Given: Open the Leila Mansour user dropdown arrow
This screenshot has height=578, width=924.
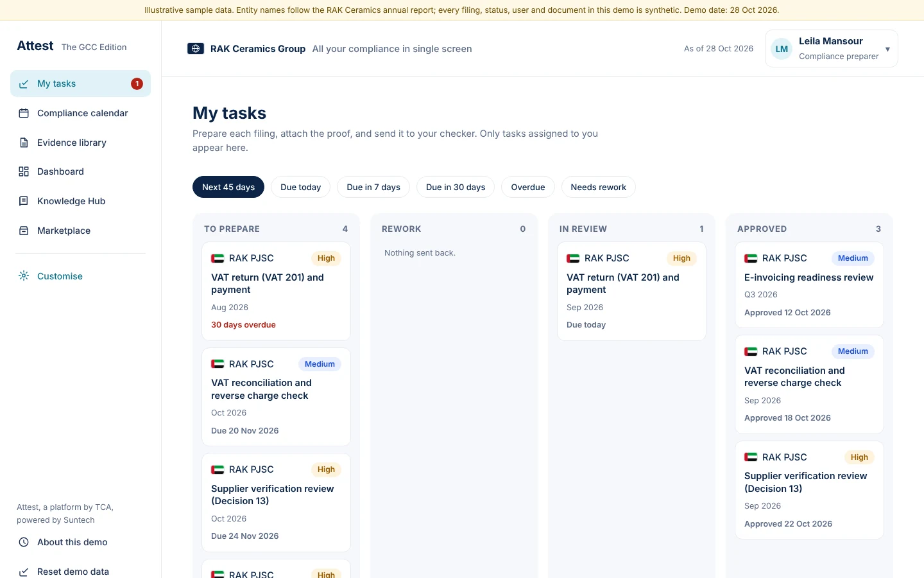Looking at the screenshot, I should 887,49.
